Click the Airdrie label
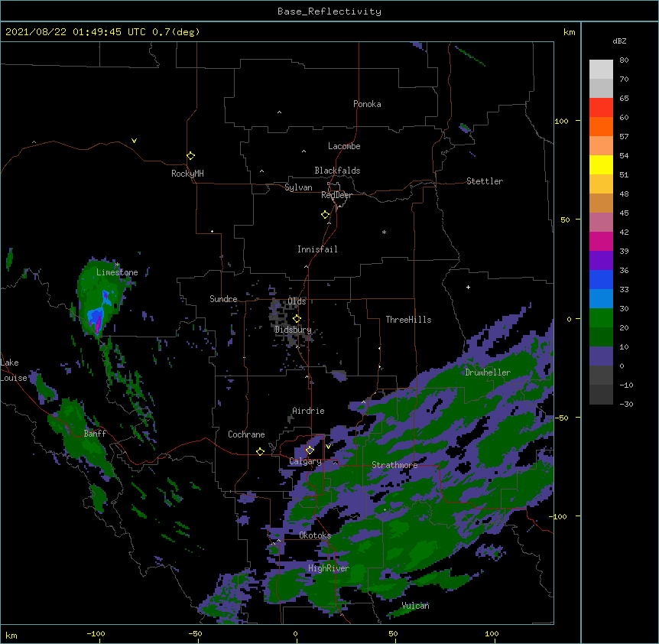The width and height of the screenshot is (659, 644). point(309,411)
